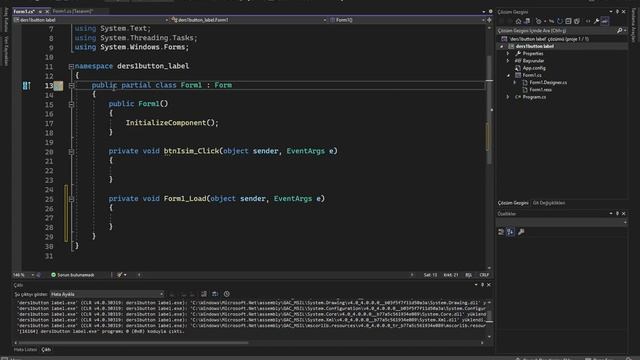Select Form1.Designer.cs file
640x360 pixels.
tap(548, 82)
